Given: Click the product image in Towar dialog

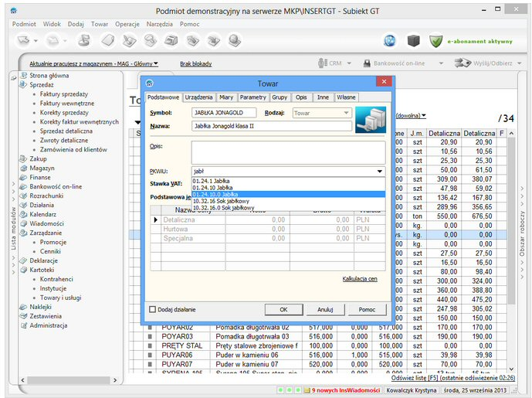Looking at the screenshot, I should coord(371,120).
